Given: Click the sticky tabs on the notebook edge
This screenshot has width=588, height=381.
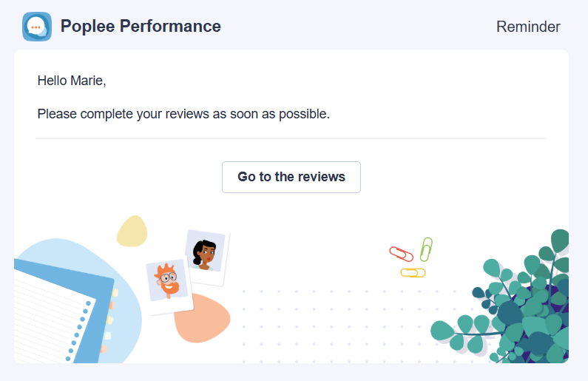Looking at the screenshot, I should [x=110, y=319].
